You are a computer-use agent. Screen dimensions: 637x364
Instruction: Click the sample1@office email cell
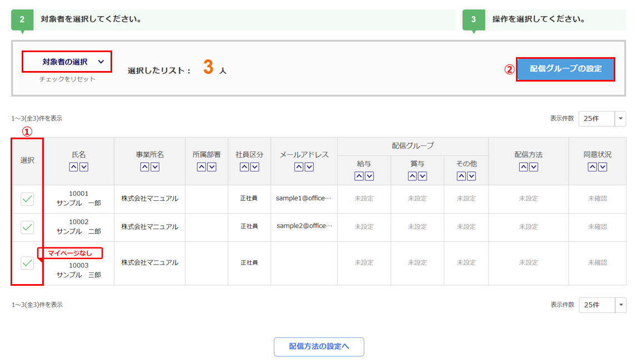pos(304,199)
